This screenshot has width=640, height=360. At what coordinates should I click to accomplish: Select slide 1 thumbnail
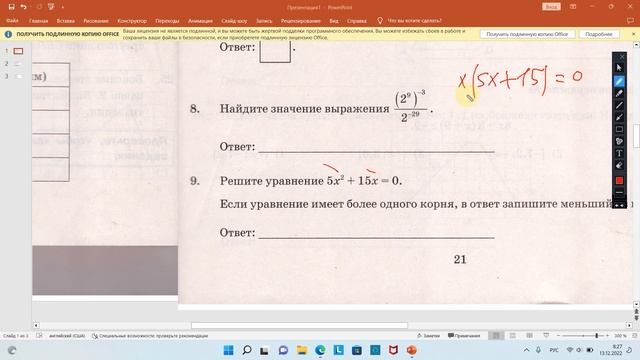(18, 51)
